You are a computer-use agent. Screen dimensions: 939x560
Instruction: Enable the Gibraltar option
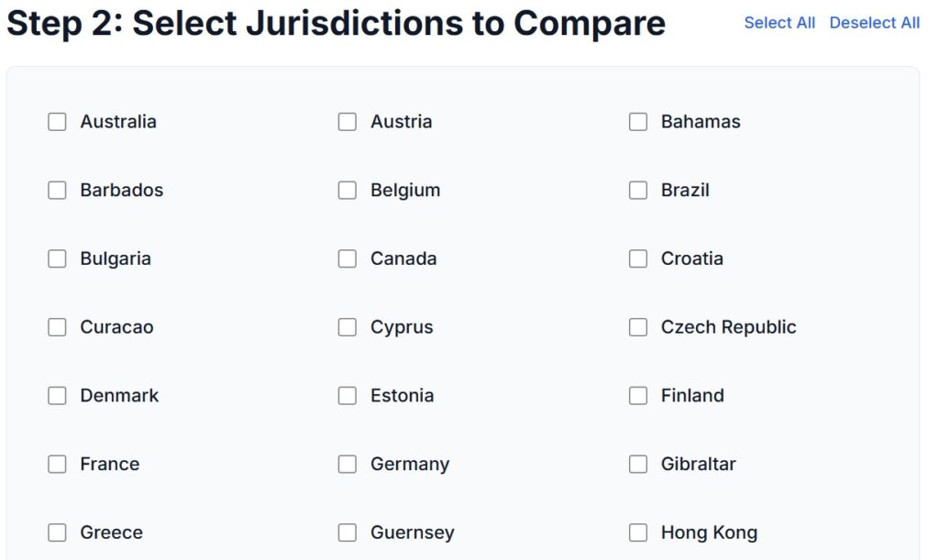coord(638,464)
